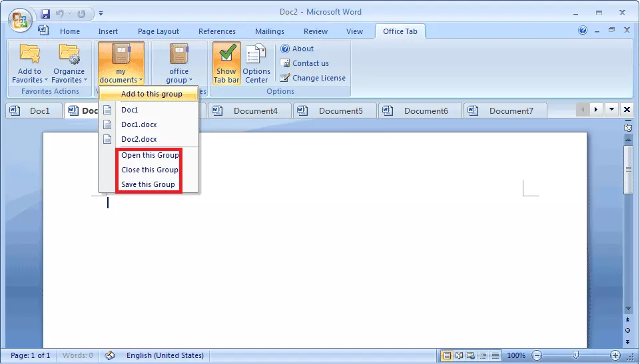Open Word Help question mark icon
Screen dimensions: 640x364
(583, 30)
